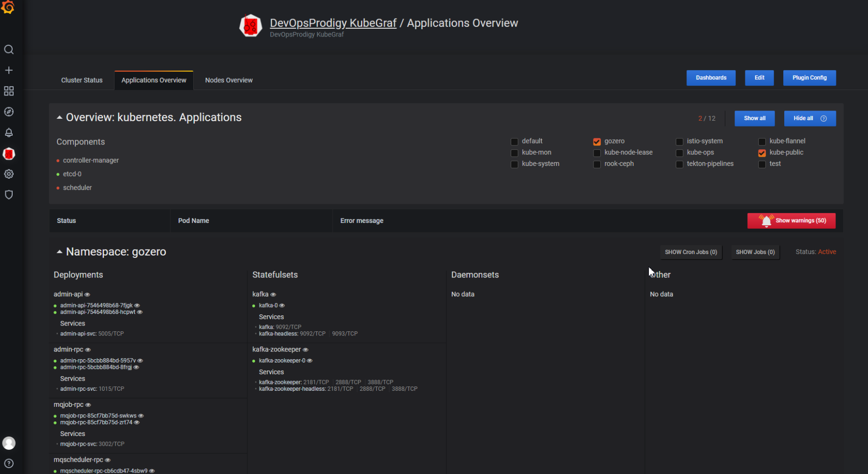Open the user profile avatar

coord(9,443)
